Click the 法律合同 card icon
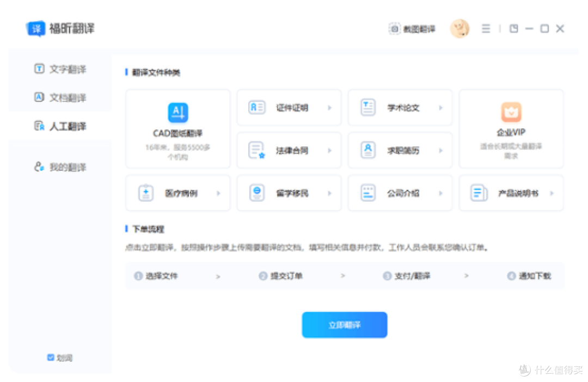This screenshot has width=588, height=382. (x=257, y=150)
